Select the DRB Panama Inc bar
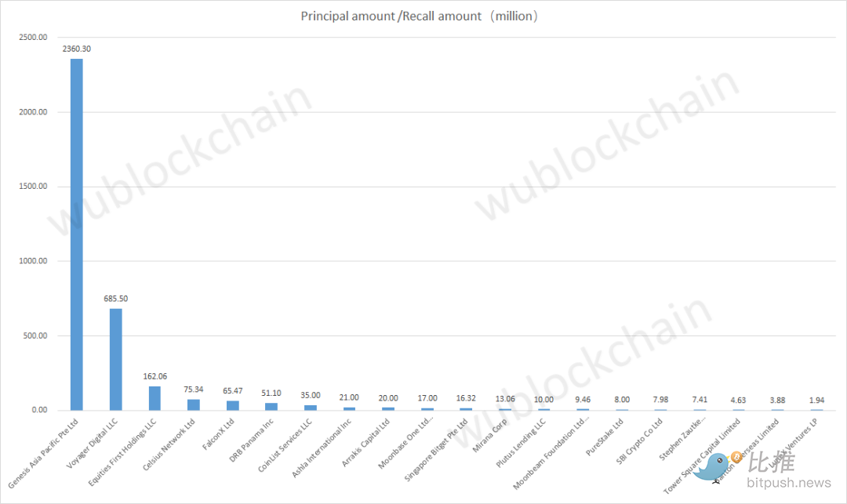This screenshot has width=847, height=504. [x=271, y=406]
